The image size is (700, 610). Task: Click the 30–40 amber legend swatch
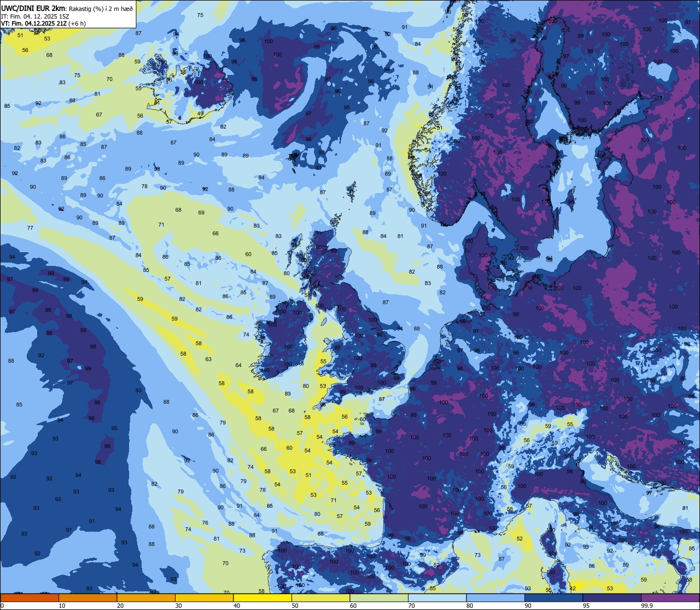(204, 597)
